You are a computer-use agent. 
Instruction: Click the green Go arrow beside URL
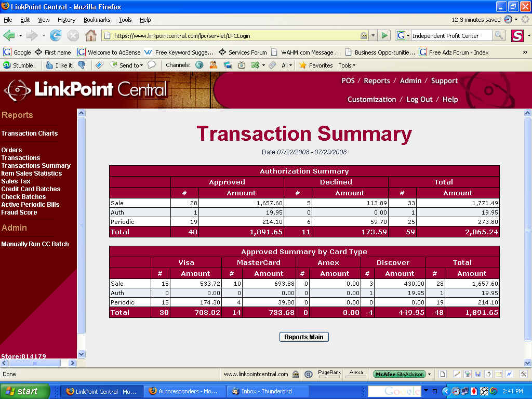pyautogui.click(x=384, y=35)
